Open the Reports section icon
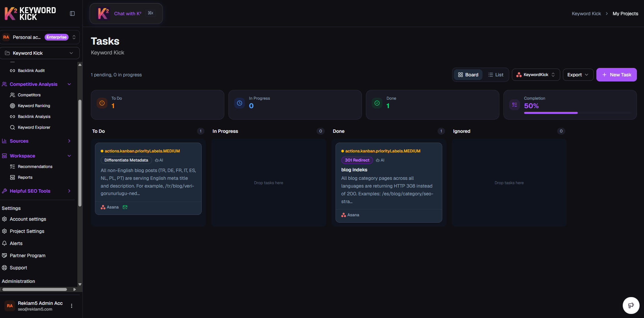Screen dimensions: 644x318 (x=12, y=177)
